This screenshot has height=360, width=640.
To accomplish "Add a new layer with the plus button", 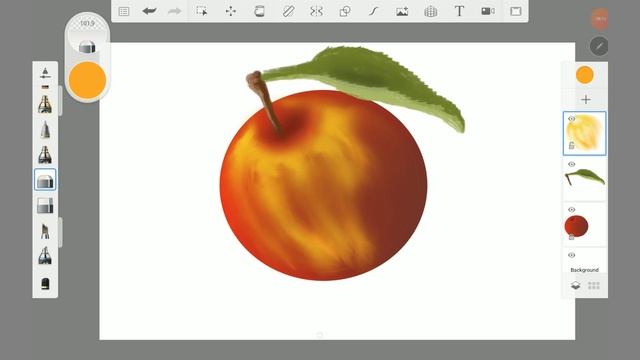I will point(586,100).
